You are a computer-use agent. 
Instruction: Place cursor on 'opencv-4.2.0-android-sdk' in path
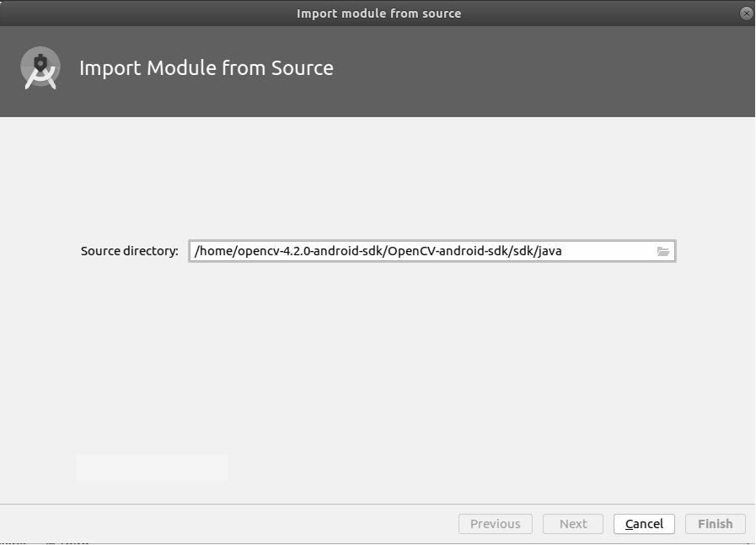point(310,251)
